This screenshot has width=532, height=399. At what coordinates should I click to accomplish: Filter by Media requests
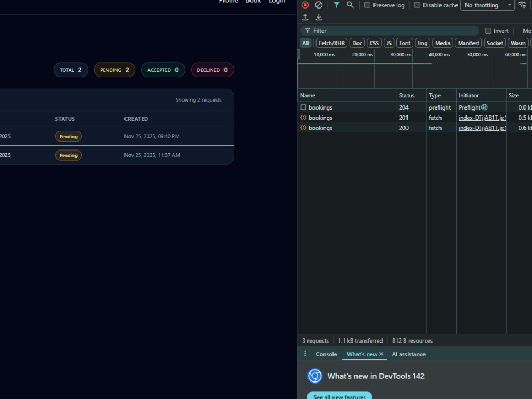point(443,43)
